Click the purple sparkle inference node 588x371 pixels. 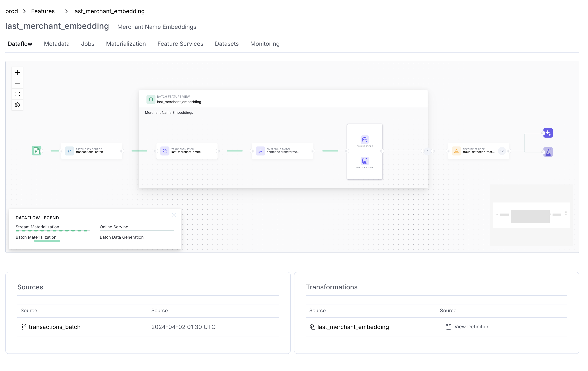pos(548,133)
